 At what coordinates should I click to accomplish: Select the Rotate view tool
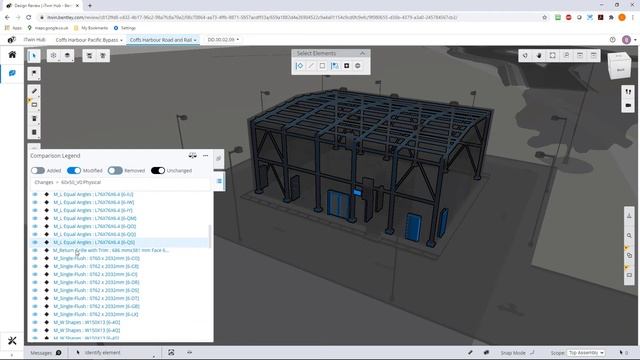(x=525, y=56)
